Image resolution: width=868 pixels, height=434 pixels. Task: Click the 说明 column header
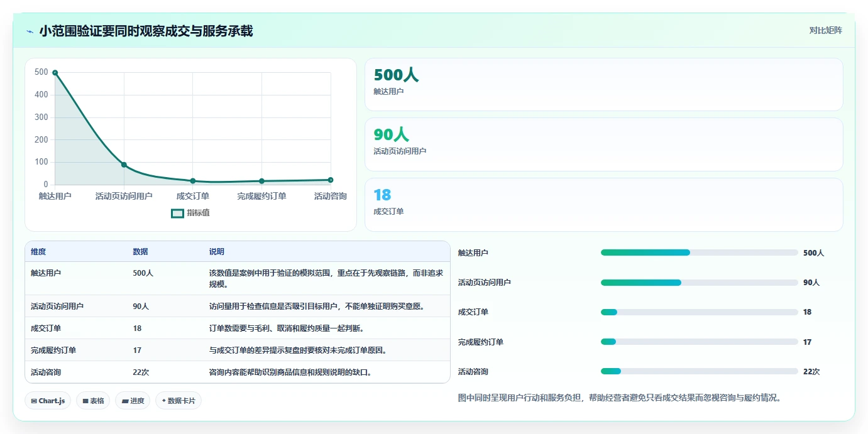pyautogui.click(x=217, y=252)
